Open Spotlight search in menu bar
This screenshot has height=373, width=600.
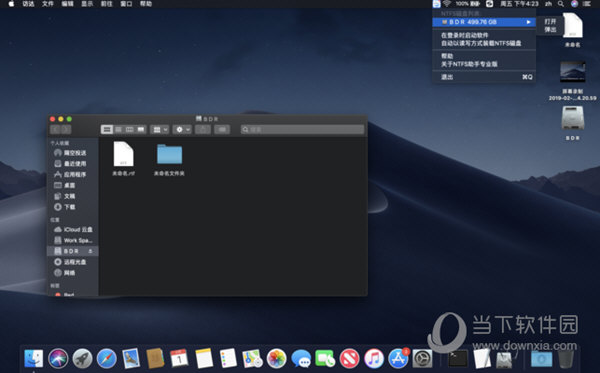[x=561, y=4]
